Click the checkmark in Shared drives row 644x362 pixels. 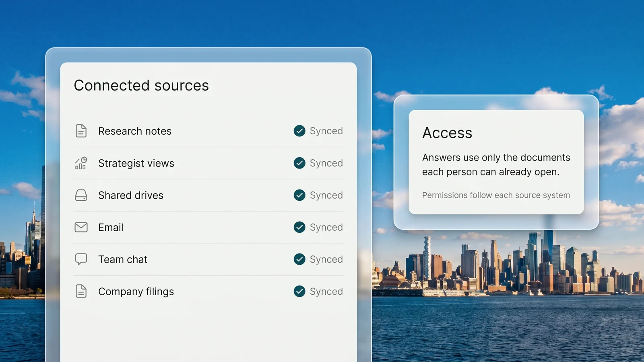[299, 195]
